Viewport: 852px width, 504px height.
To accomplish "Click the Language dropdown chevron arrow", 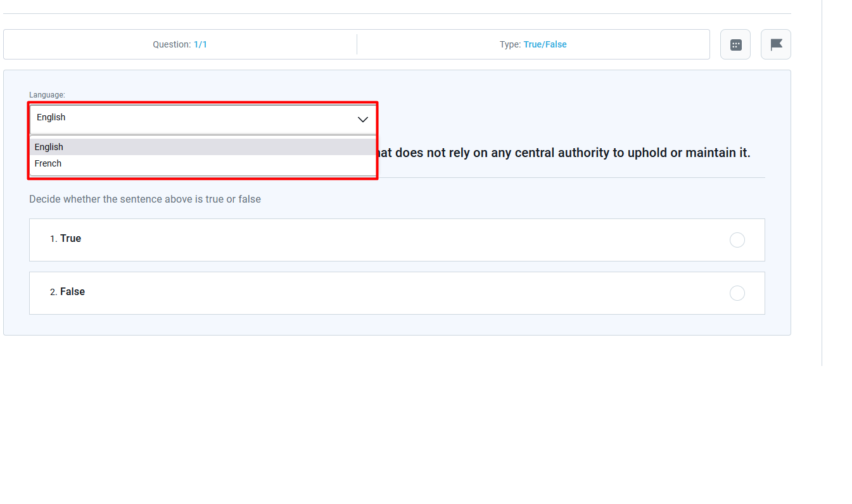I will [362, 119].
